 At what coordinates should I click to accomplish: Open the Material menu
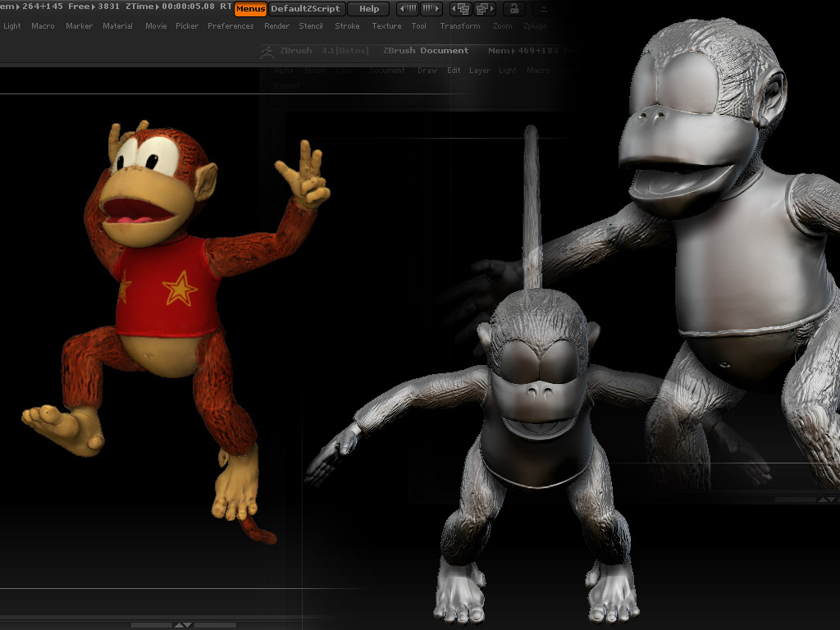(x=117, y=25)
